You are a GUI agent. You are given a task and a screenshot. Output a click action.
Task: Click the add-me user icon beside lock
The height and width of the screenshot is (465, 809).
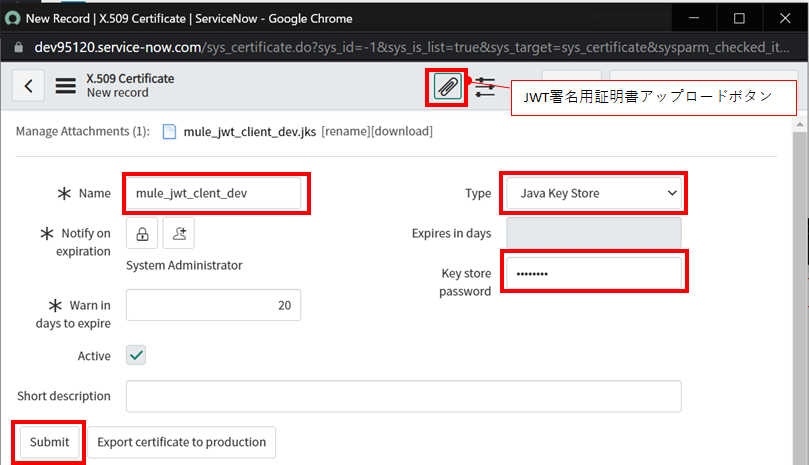coord(179,233)
